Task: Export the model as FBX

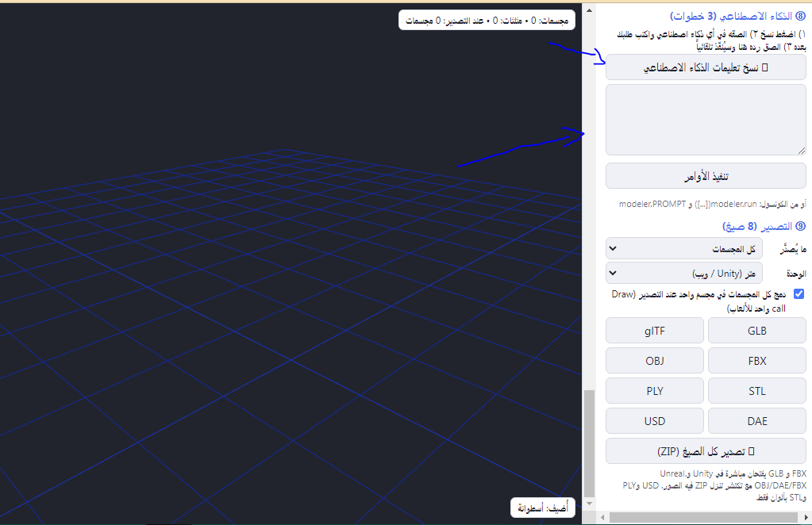Action: [x=756, y=361]
